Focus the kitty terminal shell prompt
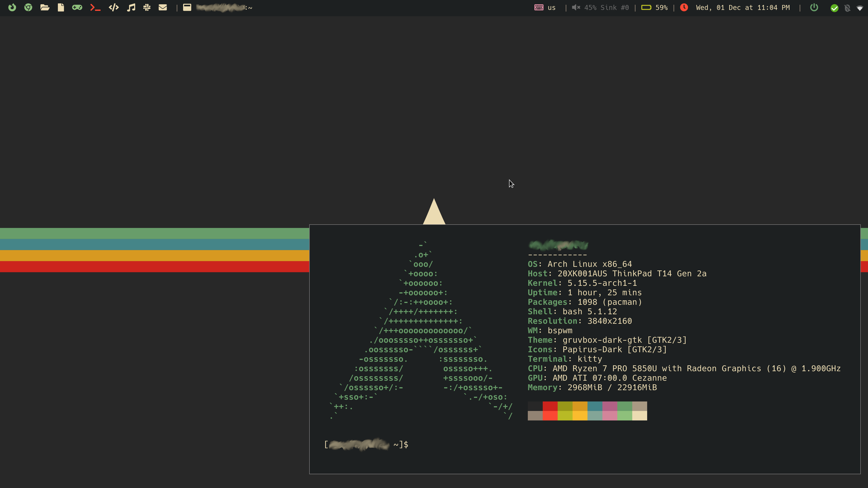This screenshot has height=488, width=868. (366, 445)
